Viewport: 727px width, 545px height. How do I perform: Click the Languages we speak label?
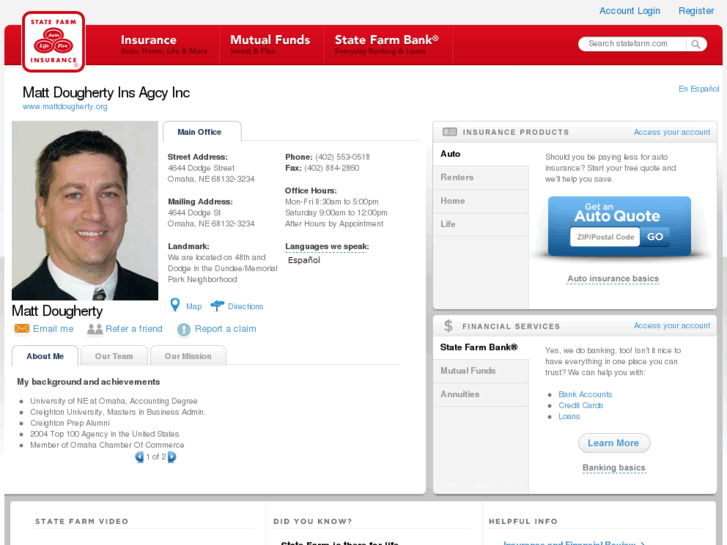point(327,246)
